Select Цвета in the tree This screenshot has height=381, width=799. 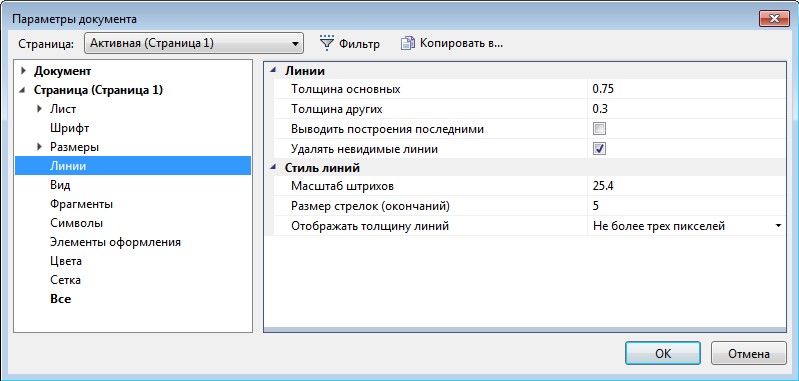[66, 261]
